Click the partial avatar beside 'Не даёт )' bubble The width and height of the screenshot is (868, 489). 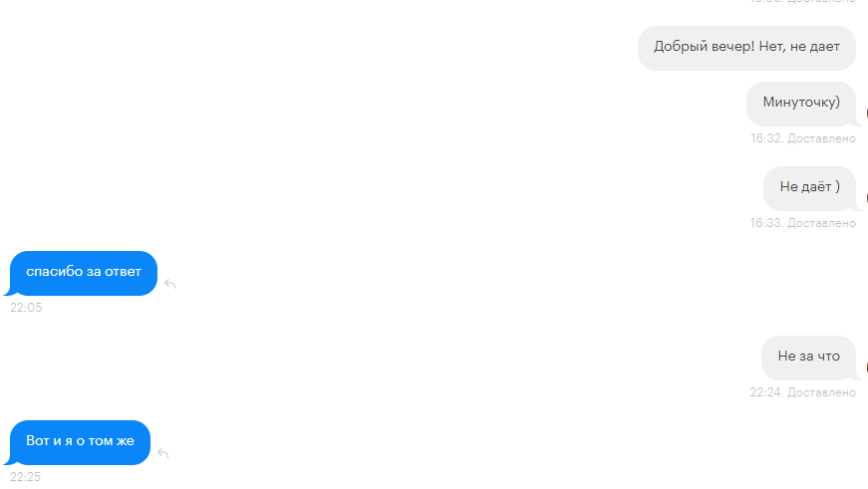[x=866, y=198]
